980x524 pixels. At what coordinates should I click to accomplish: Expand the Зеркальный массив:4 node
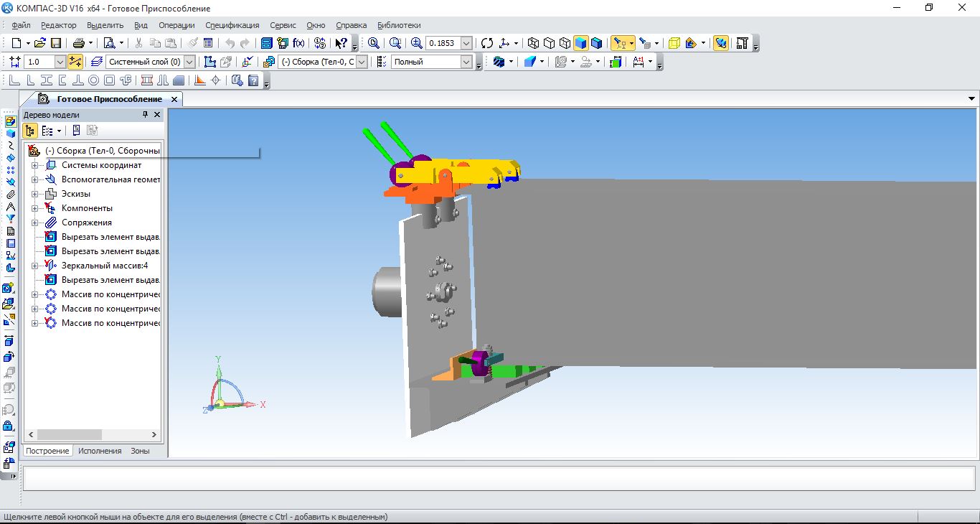click(34, 266)
